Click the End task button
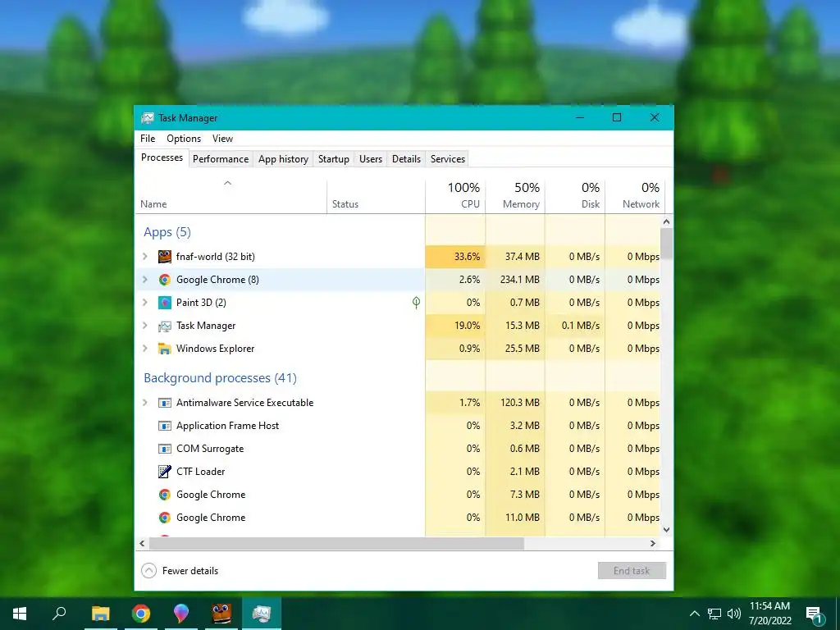840x630 pixels. pyautogui.click(x=632, y=571)
